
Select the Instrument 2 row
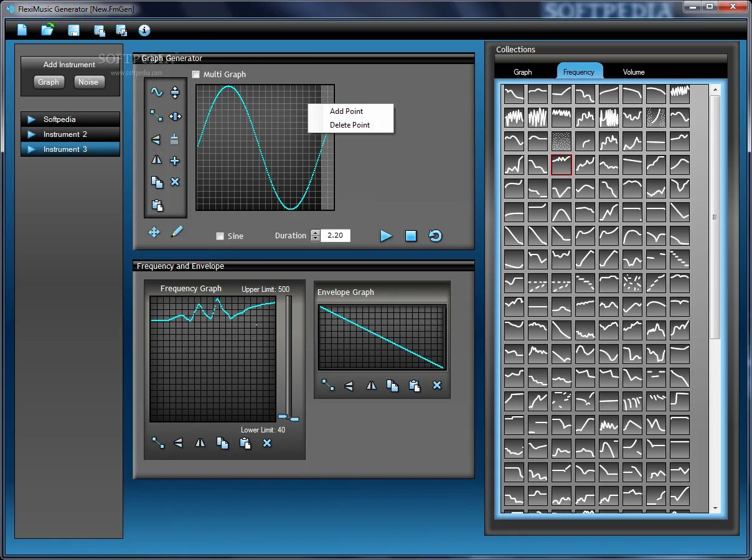pos(70,134)
